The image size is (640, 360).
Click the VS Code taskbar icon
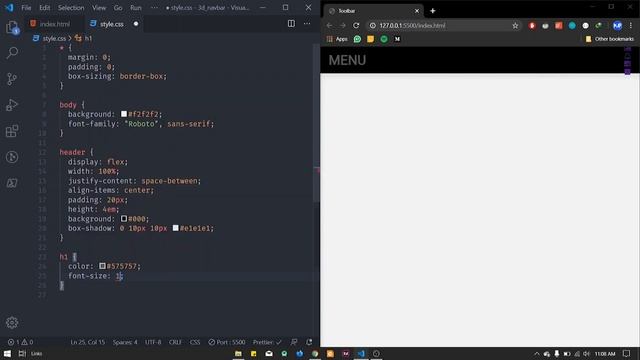[x=361, y=353]
